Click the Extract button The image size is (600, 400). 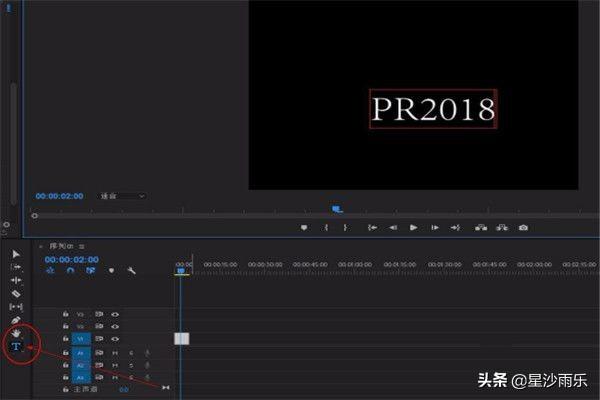(x=502, y=228)
